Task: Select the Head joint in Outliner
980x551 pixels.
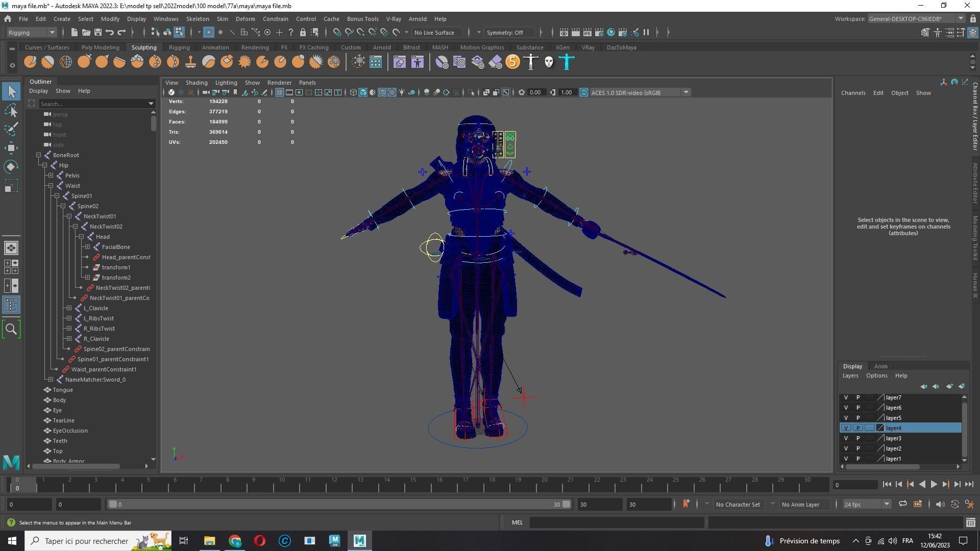Action: (103, 237)
